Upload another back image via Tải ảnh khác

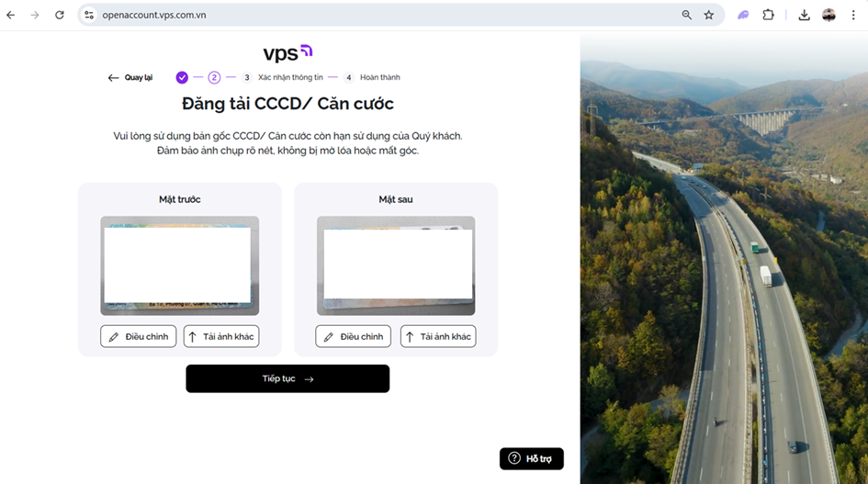pos(438,336)
